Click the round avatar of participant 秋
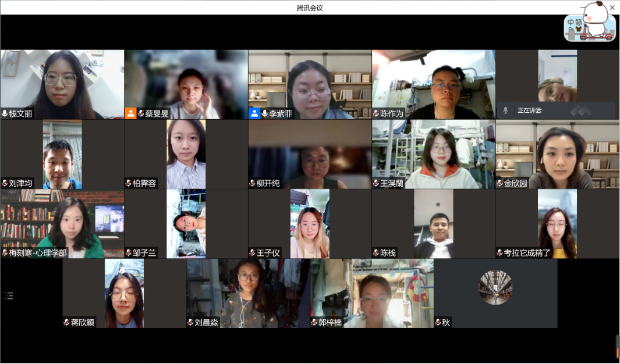The height and width of the screenshot is (364, 620). coord(495,287)
